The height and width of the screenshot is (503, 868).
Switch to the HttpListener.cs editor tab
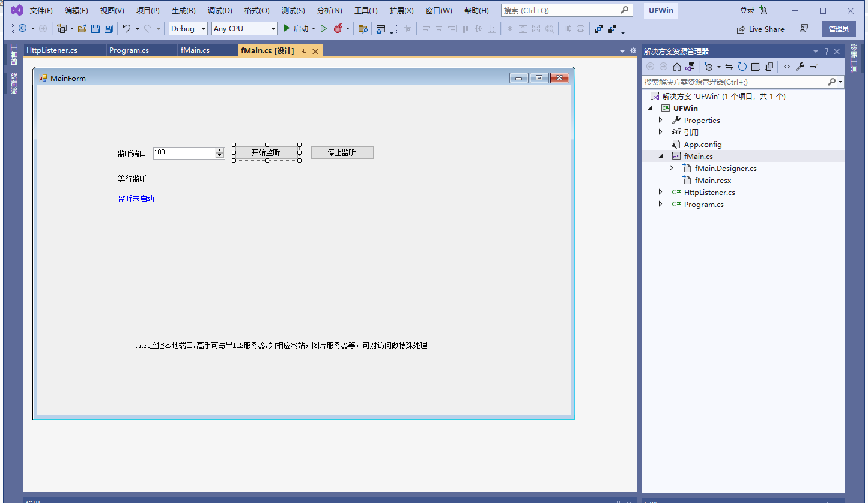[x=64, y=50]
